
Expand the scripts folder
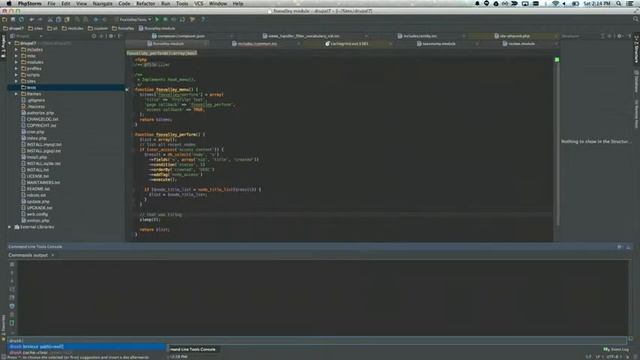click(x=16, y=75)
